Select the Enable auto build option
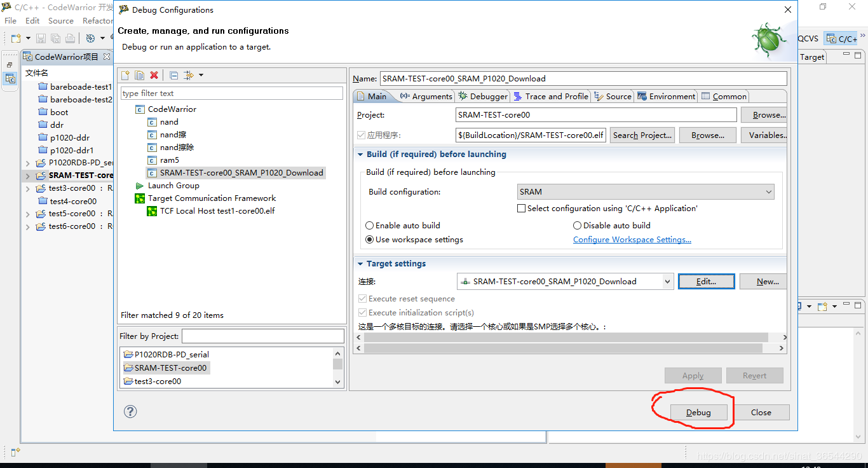Screen dimensions: 868x468 point(370,226)
